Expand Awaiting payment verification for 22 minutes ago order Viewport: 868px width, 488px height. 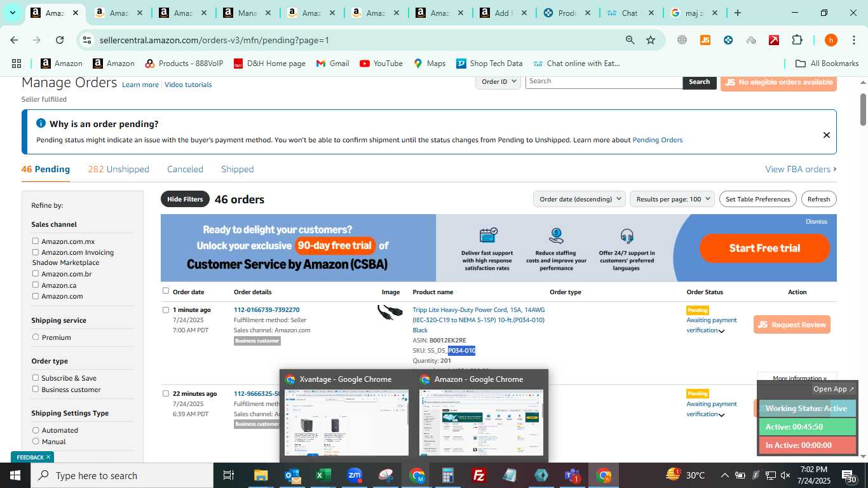[x=722, y=415]
